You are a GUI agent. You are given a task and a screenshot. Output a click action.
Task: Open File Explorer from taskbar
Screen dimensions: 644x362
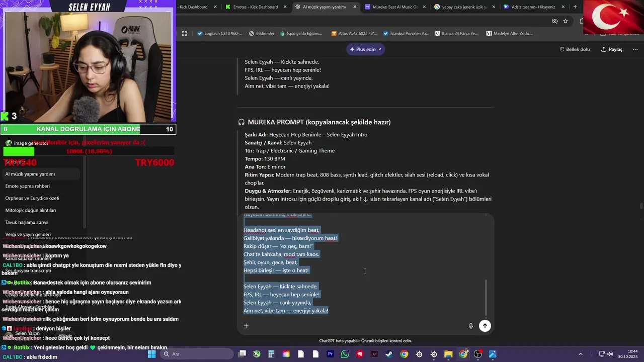448,354
